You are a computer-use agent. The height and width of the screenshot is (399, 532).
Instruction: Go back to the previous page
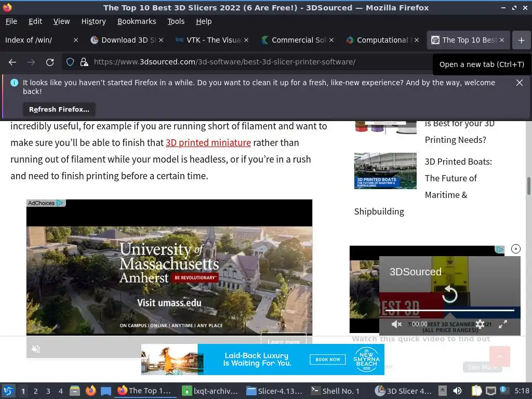(x=12, y=62)
